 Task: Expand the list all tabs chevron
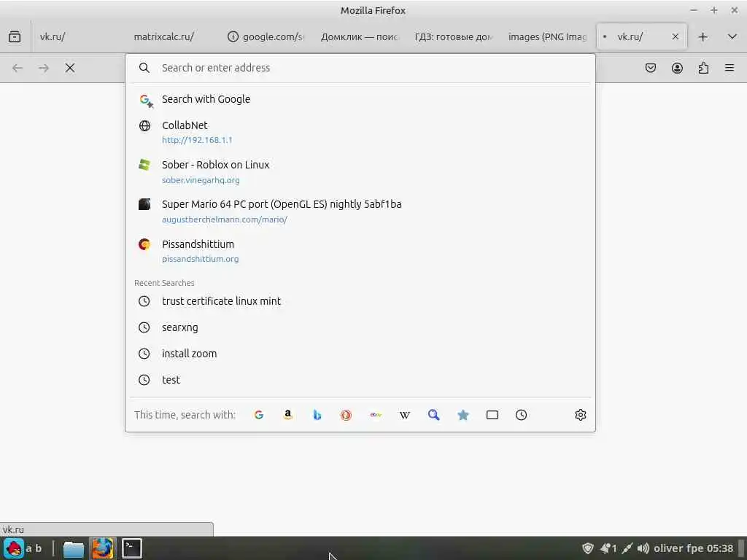tap(732, 36)
